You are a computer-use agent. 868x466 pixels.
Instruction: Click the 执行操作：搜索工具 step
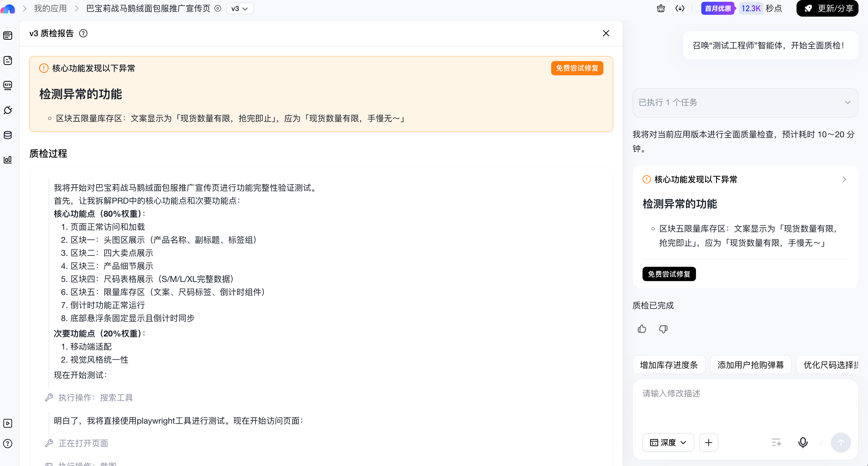click(96, 398)
